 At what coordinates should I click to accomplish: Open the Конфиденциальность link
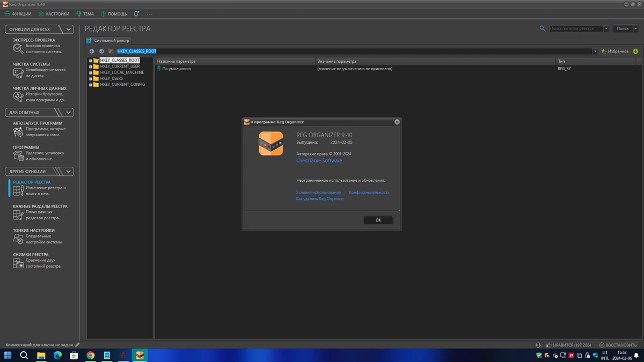click(x=369, y=192)
